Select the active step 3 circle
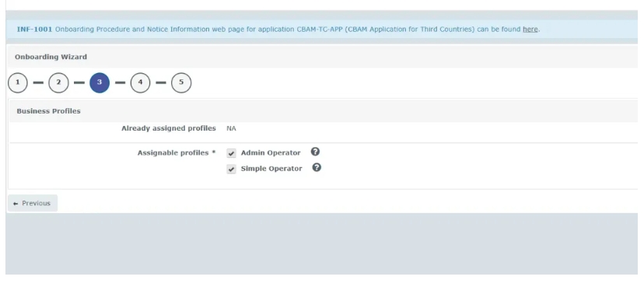644x287 pixels. (x=100, y=82)
